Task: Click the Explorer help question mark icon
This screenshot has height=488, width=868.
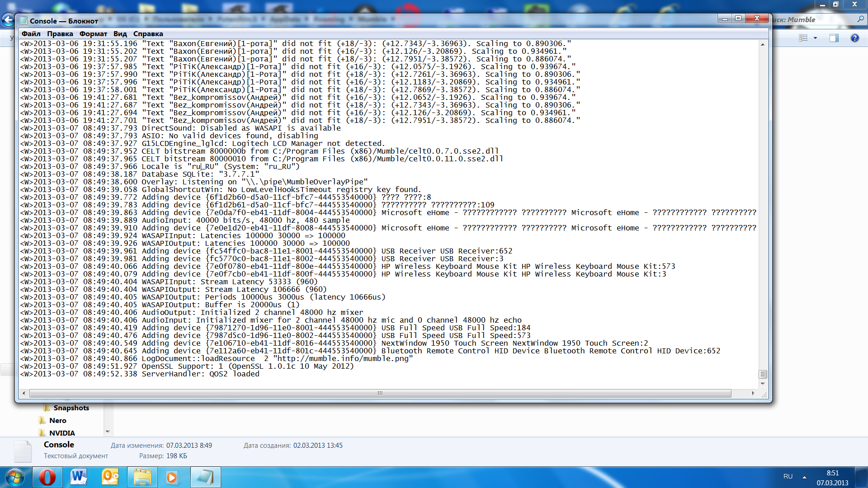Action: coord(854,38)
